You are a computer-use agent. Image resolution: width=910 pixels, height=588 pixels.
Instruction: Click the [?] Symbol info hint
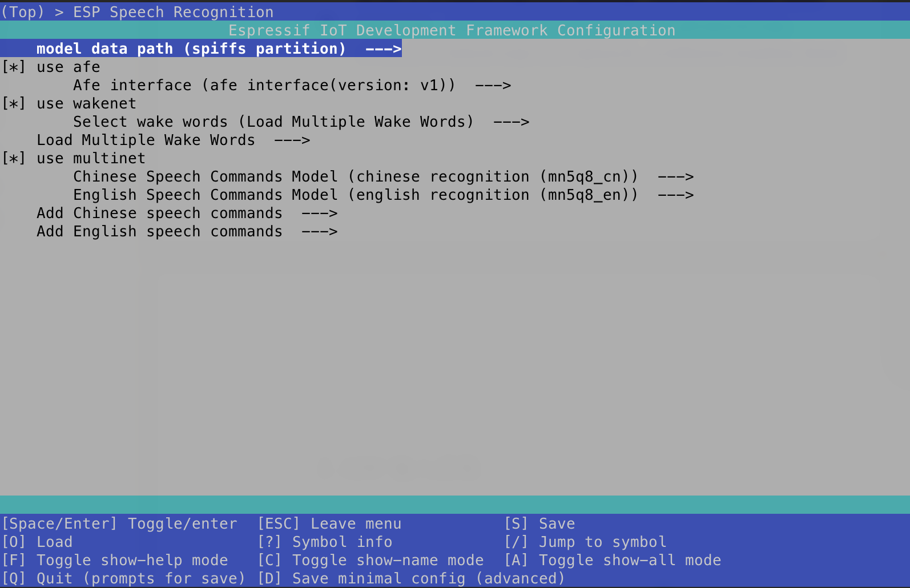pos(325,542)
